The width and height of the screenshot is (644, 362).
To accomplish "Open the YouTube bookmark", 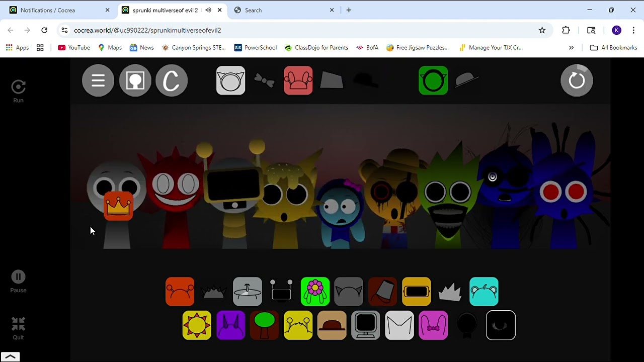I will (x=73, y=47).
